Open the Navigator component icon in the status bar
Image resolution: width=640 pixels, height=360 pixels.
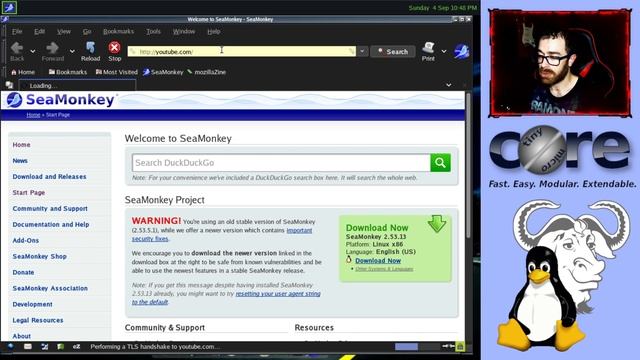[11, 347]
